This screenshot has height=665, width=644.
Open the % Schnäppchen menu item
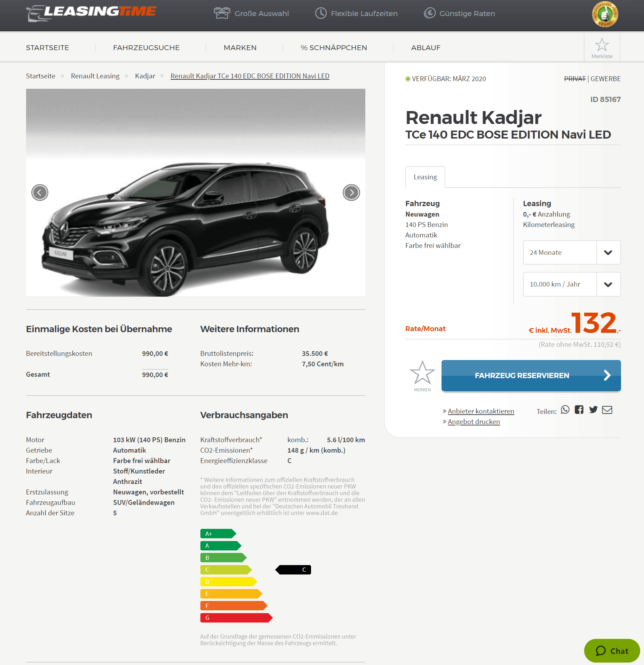(x=334, y=48)
